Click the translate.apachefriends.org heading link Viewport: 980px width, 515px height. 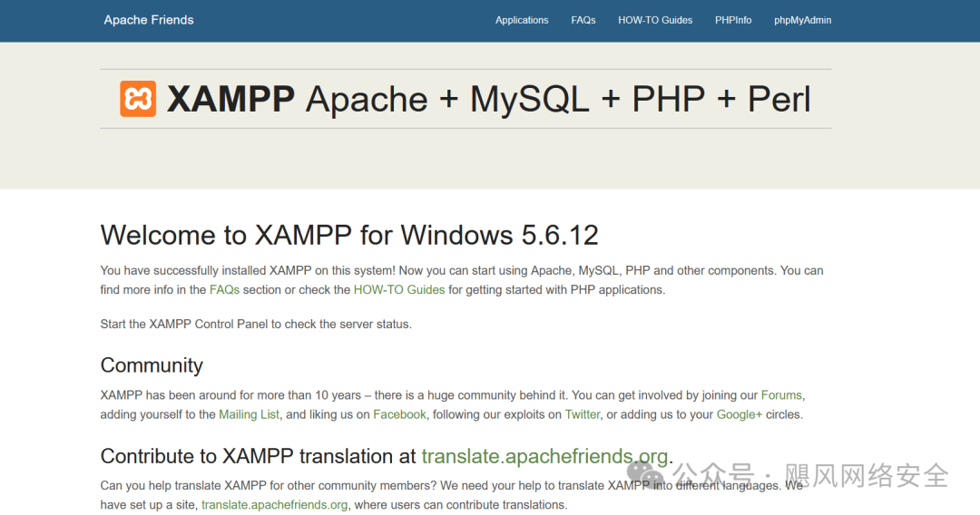pyautogui.click(x=544, y=456)
